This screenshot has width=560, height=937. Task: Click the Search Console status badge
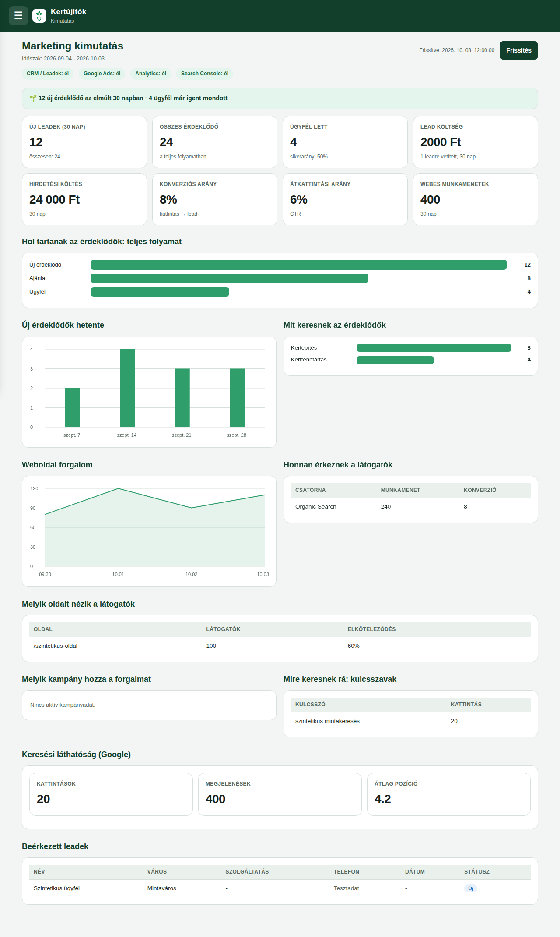[x=205, y=74]
